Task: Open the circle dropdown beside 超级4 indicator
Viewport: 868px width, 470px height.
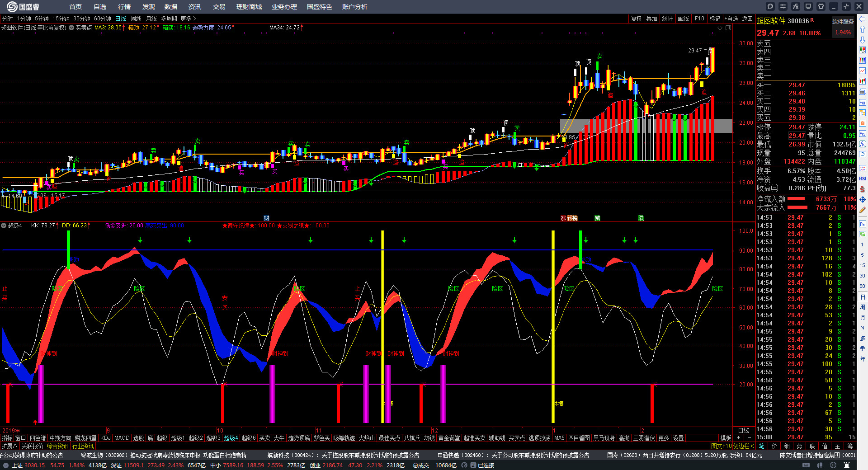Action: tap(3, 226)
